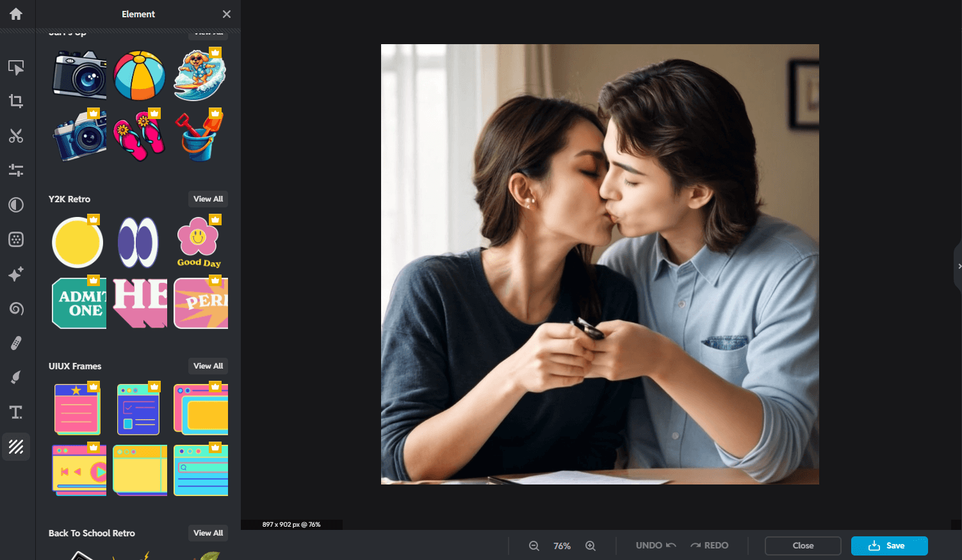Click the Y2K Retro section heading

point(69,199)
